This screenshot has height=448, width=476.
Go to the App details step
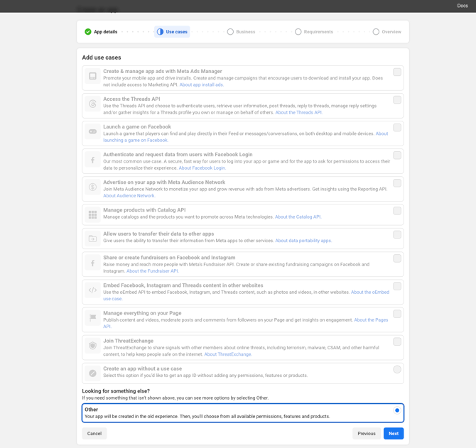tap(105, 32)
